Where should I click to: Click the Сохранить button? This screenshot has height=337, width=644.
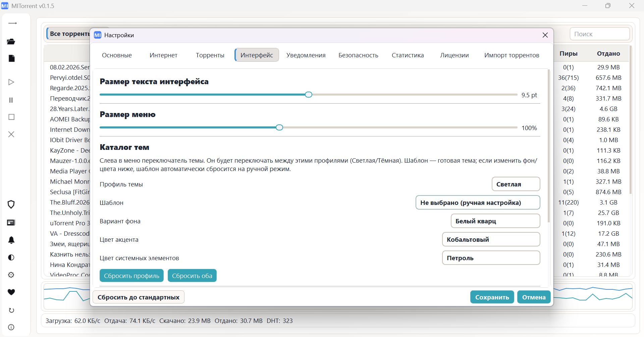(x=492, y=297)
